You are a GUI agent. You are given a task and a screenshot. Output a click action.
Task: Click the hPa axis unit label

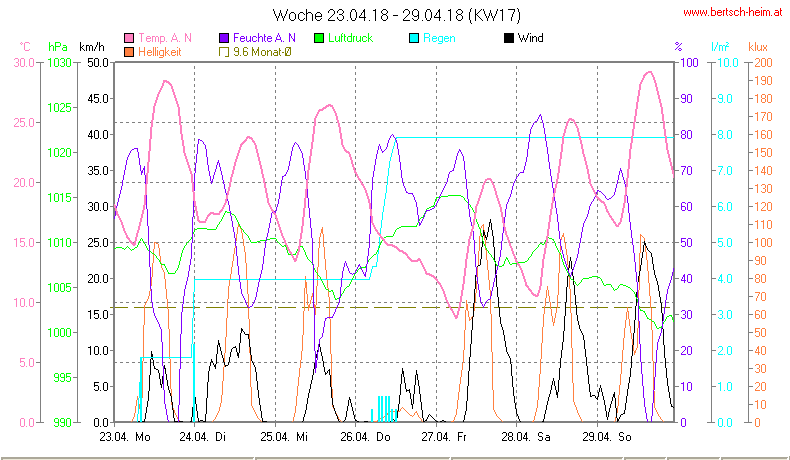point(58,47)
